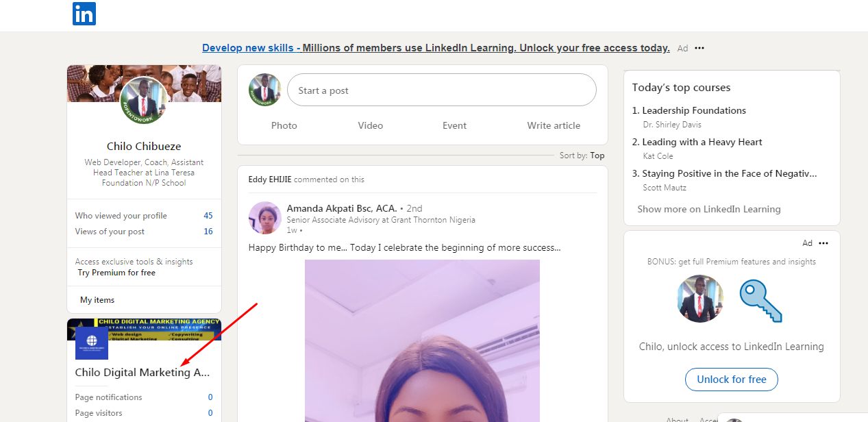Create an Event from the post box
Screen dimensions: 868x422
point(454,125)
